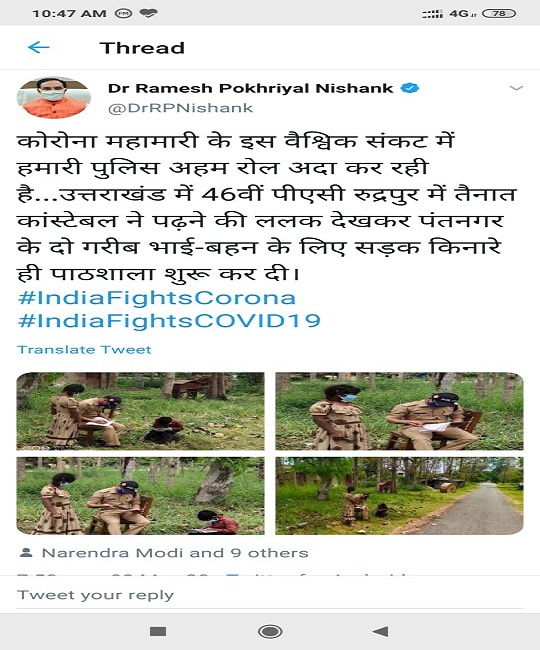
Task: Click the Dr Ramesh Pokhriyal Nishank display name
Action: pos(251,88)
